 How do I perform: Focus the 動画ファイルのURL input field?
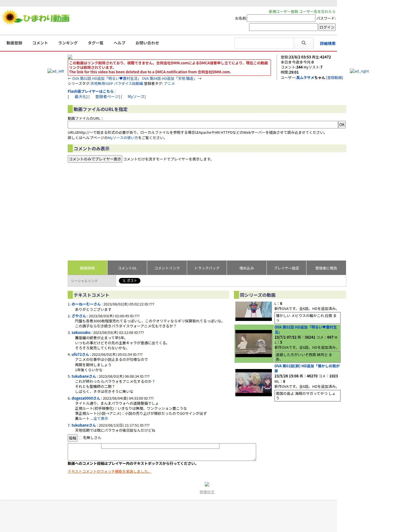[203, 124]
